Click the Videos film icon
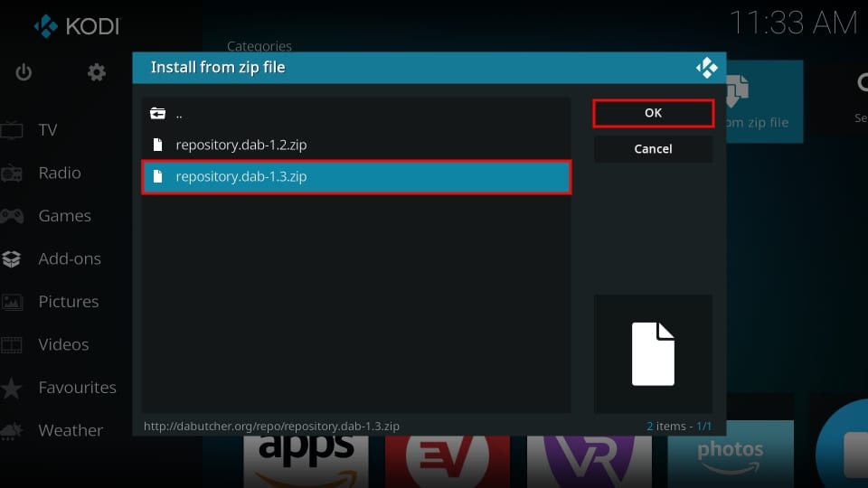The image size is (868, 488). point(12,344)
